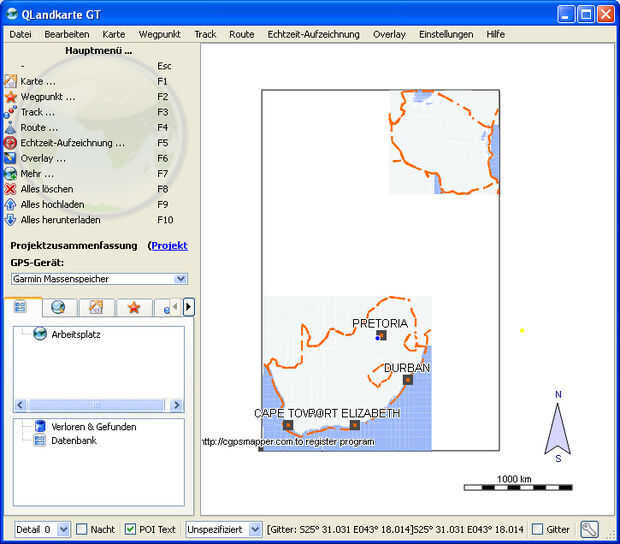Screen dimensions: 620x544
Task: Open the Detail level dropdown
Action: [x=63, y=529]
